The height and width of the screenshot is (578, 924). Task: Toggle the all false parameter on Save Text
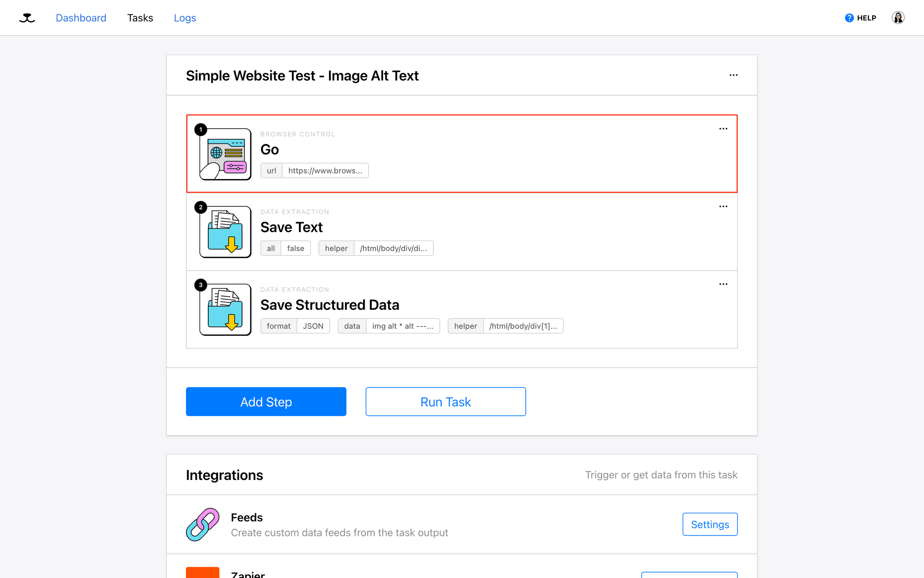pyautogui.click(x=285, y=248)
